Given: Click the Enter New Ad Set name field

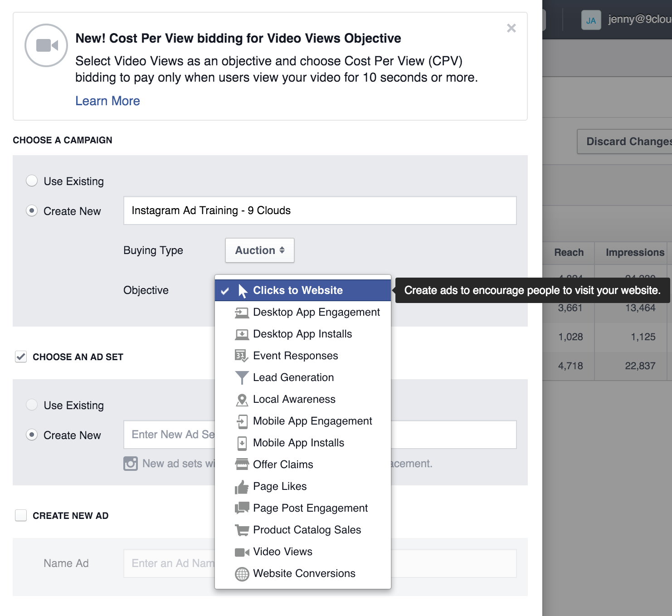Looking at the screenshot, I should [320, 435].
